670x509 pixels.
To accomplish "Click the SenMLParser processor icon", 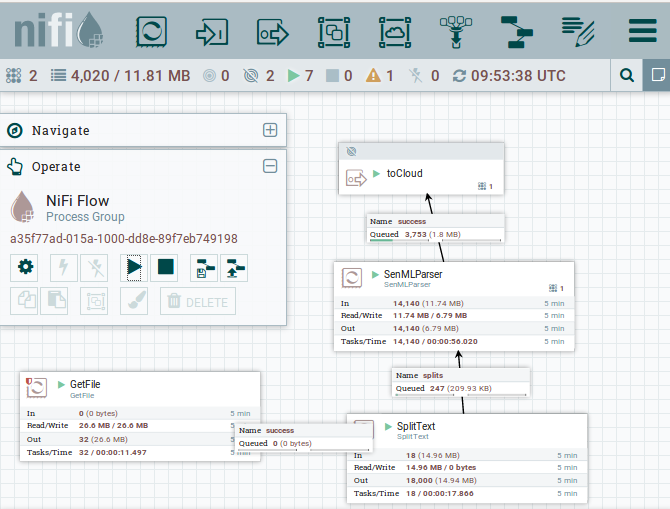I will click(352, 278).
